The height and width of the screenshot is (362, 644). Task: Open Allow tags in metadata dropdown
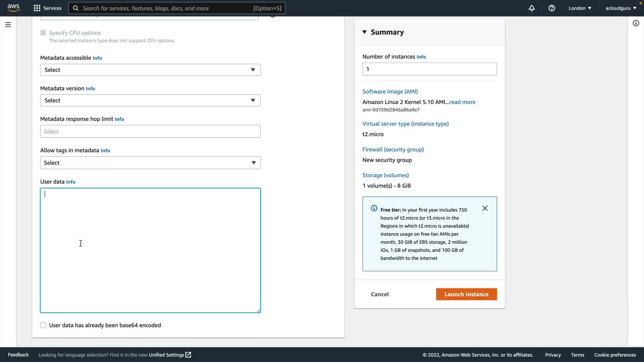pos(150,163)
